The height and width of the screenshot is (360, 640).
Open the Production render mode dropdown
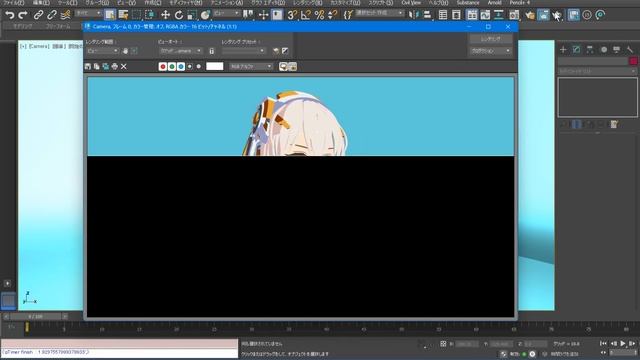click(x=490, y=51)
